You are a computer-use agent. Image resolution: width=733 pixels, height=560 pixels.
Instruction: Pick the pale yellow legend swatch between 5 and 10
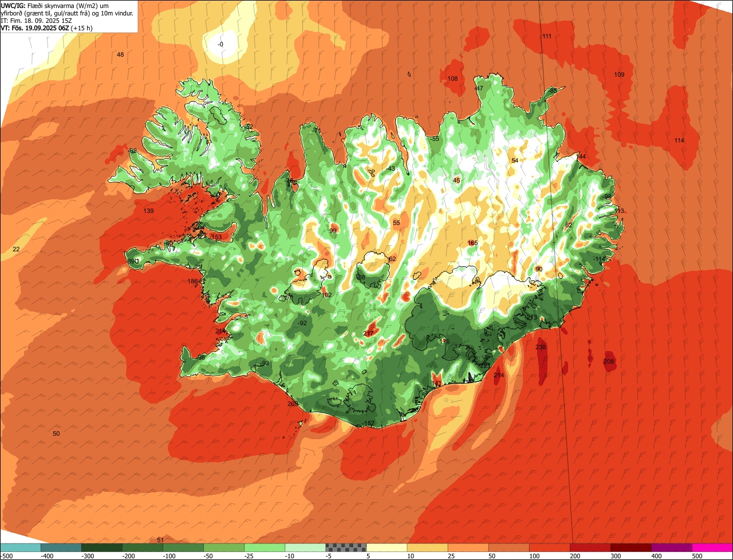click(x=387, y=547)
